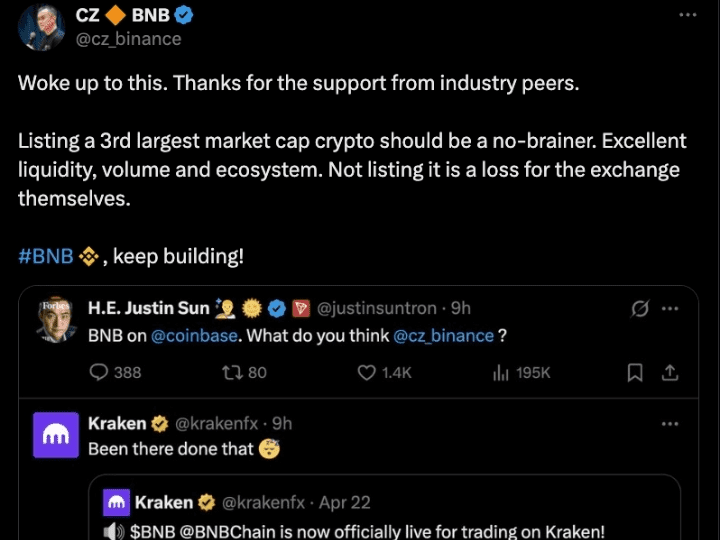Image resolution: width=720 pixels, height=540 pixels.
Task: View analytics showing 195K views
Action: pyautogui.click(x=501, y=372)
